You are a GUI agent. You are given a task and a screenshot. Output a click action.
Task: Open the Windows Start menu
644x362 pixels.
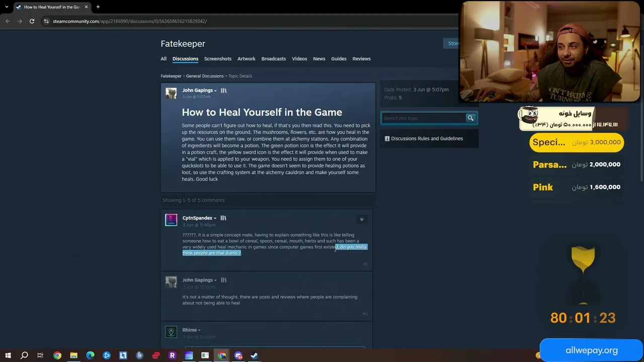click(x=8, y=355)
